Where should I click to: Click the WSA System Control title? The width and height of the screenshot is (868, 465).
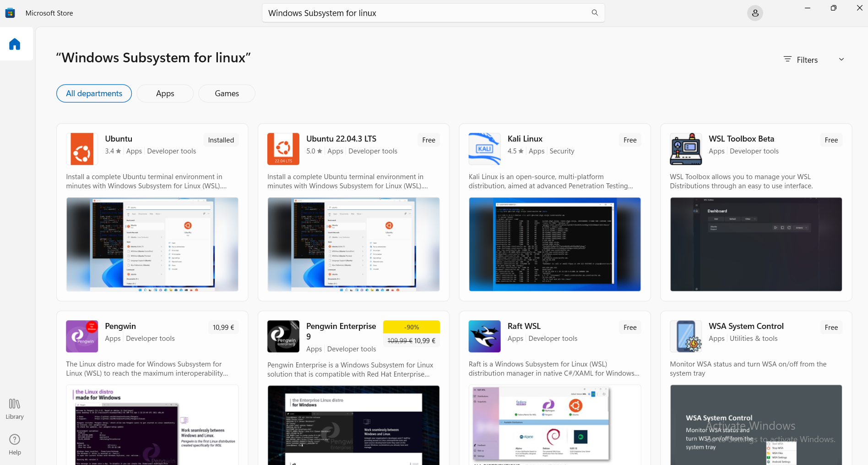746,326
